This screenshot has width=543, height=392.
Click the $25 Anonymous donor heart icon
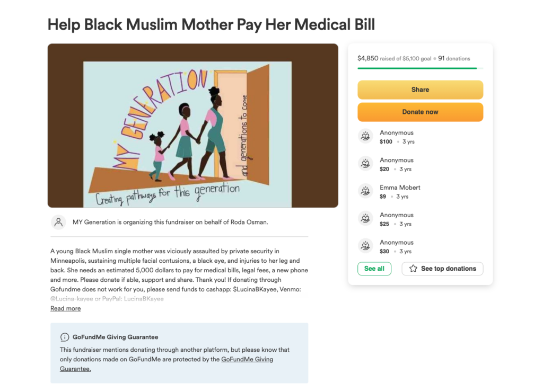tap(365, 219)
